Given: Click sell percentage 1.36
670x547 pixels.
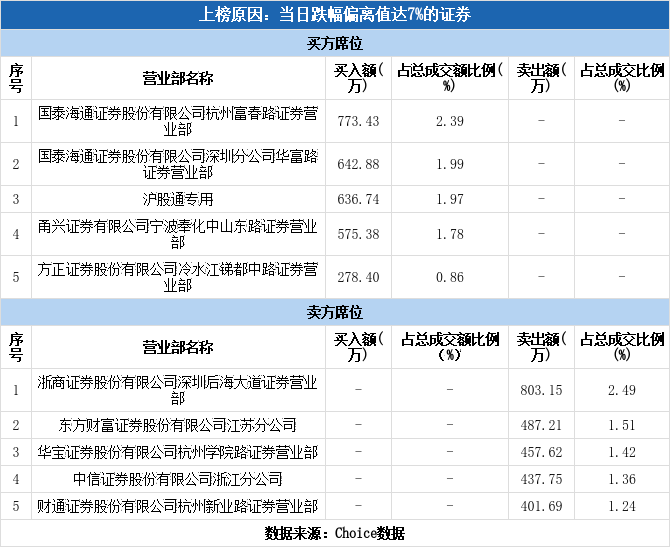Looking at the screenshot, I should pos(622,479).
